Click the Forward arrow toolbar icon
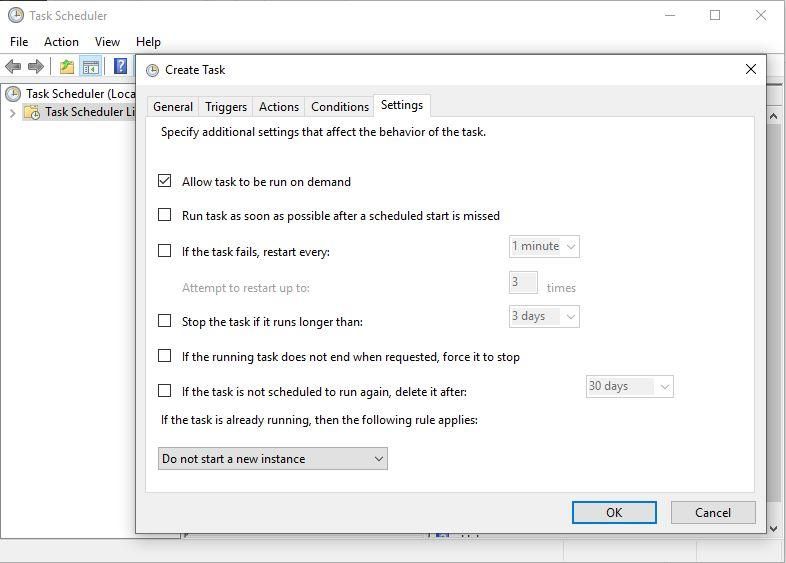The image size is (786, 563). click(x=36, y=66)
